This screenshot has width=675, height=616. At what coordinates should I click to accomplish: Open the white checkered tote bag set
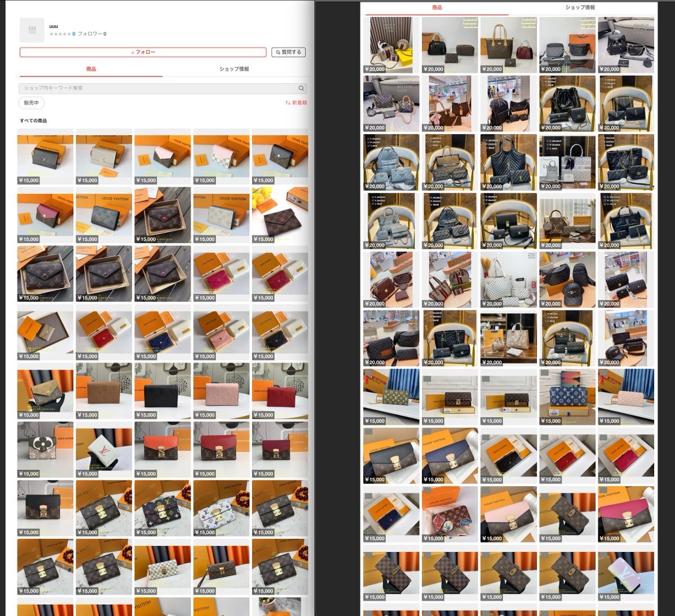coord(508,279)
